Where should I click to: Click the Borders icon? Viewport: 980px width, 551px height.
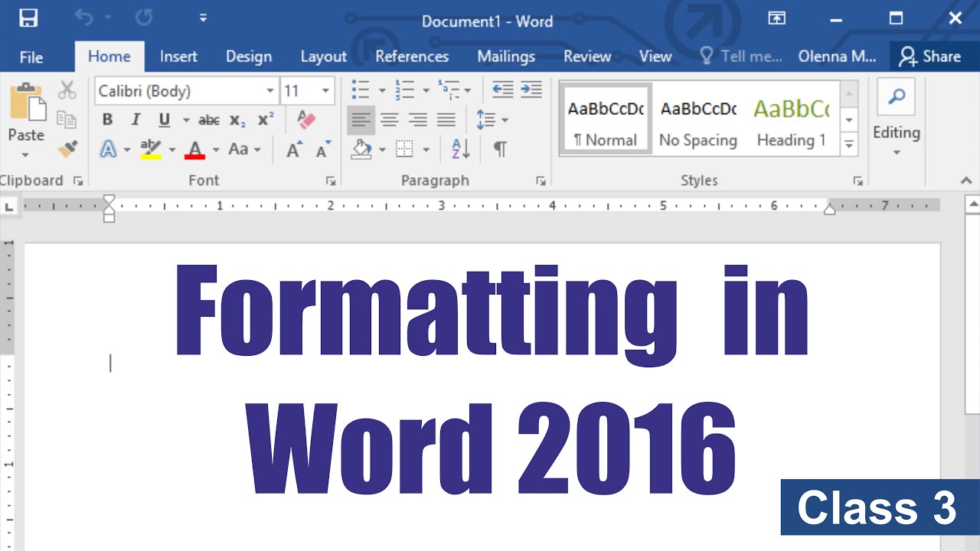coord(404,148)
